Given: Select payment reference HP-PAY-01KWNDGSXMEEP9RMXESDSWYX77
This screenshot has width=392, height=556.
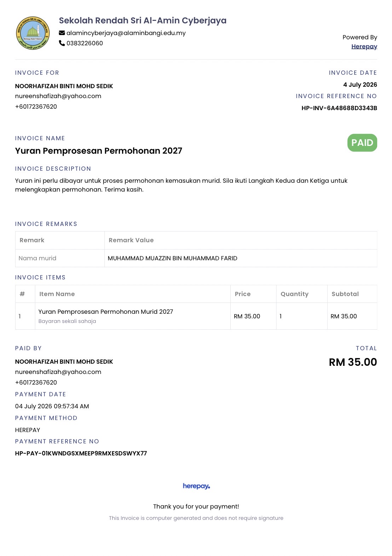Looking at the screenshot, I should point(81,453).
